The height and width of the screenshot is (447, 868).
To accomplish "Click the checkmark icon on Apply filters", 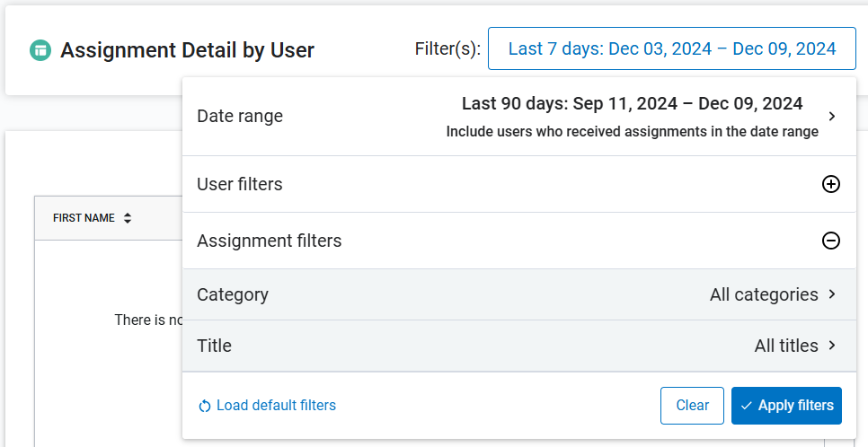I will (x=747, y=406).
